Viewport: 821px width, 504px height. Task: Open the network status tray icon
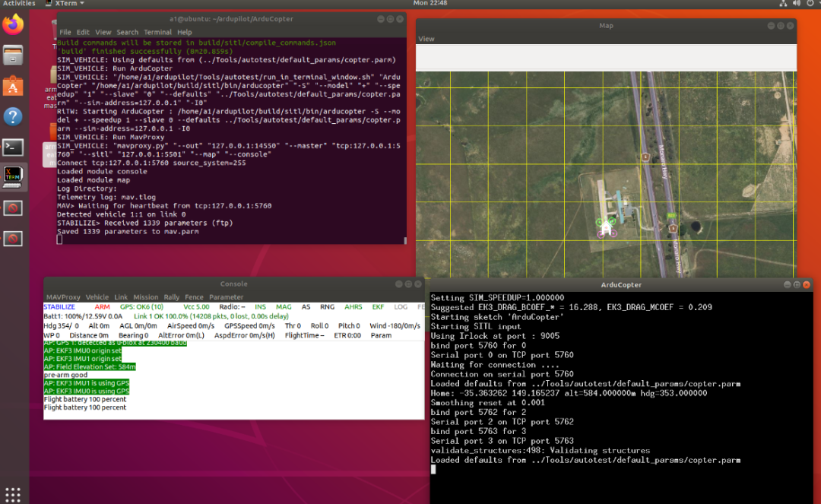point(783,4)
